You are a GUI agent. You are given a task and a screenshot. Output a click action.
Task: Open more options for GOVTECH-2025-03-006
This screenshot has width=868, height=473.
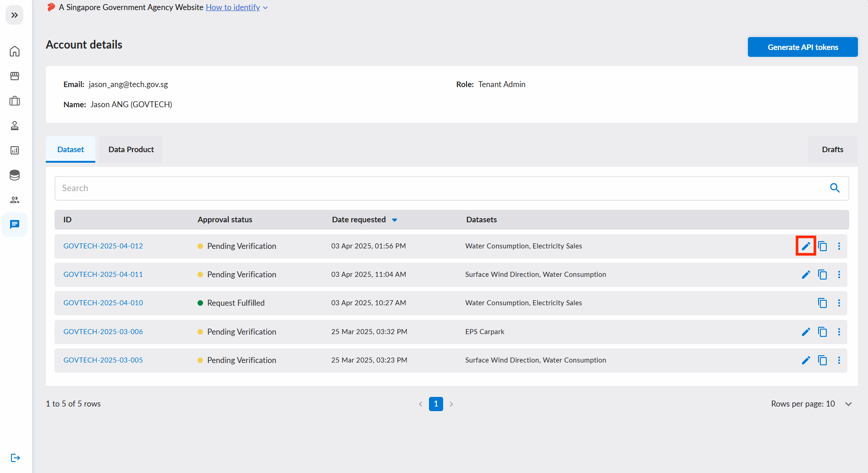coord(839,332)
